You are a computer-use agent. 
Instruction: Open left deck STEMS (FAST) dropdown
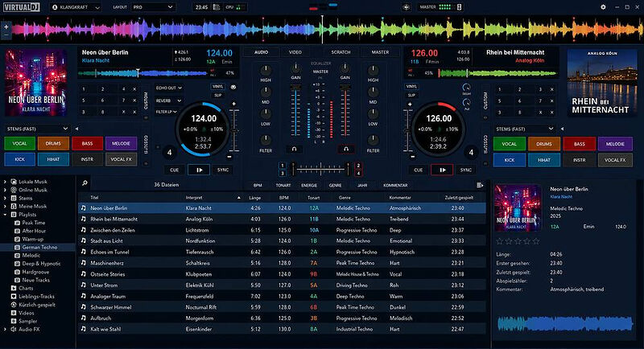click(x=37, y=129)
